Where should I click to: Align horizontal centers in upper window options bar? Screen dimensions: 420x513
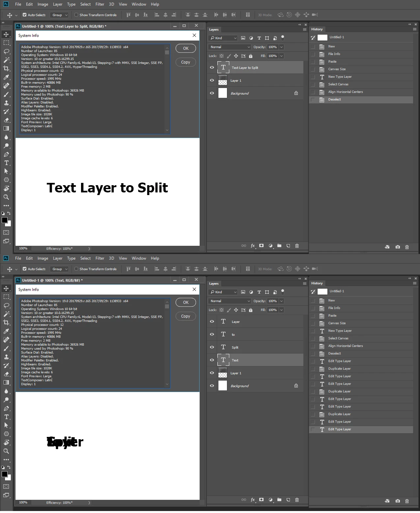(x=165, y=15)
